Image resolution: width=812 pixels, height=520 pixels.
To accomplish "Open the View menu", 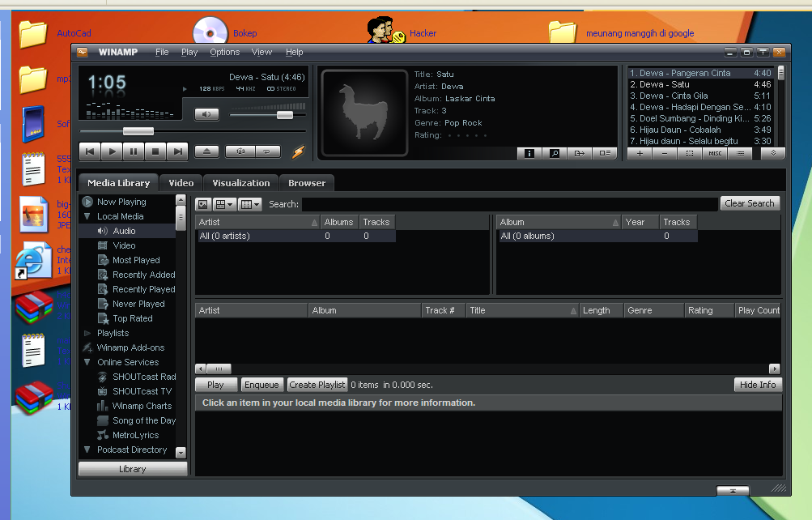I will pos(261,53).
